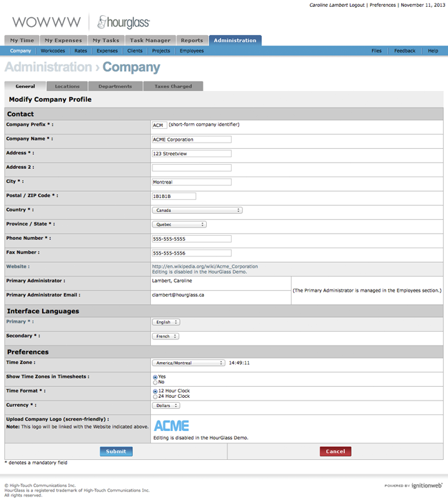Select Yes for Show Time Zones
The image size is (448, 502).
click(154, 376)
